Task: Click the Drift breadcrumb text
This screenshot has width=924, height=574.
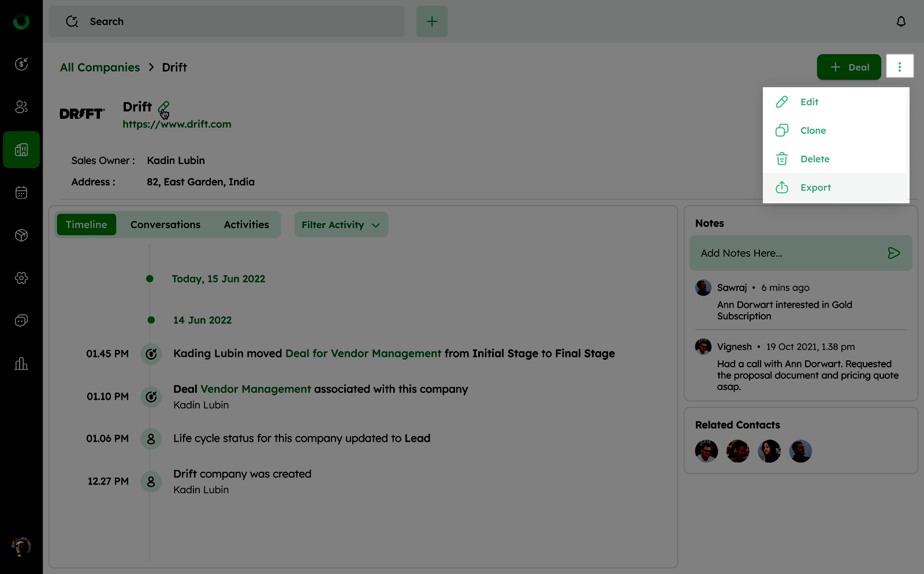Action: point(174,68)
